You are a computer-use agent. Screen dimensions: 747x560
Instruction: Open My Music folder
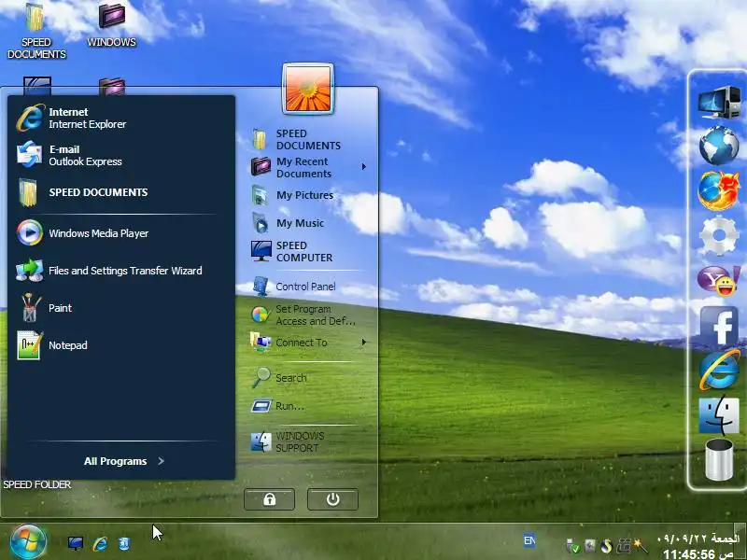(x=289, y=223)
